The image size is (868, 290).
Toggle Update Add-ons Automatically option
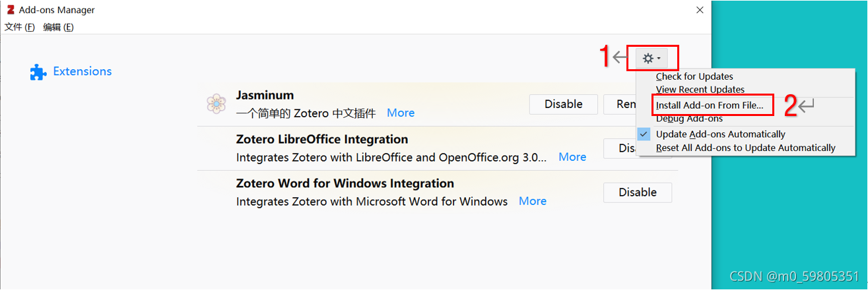pyautogui.click(x=720, y=134)
